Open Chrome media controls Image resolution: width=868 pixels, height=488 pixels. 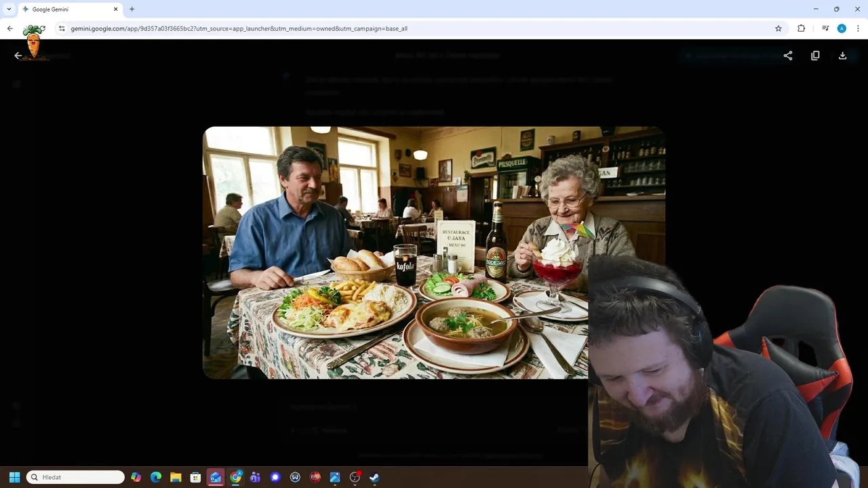pyautogui.click(x=825, y=28)
